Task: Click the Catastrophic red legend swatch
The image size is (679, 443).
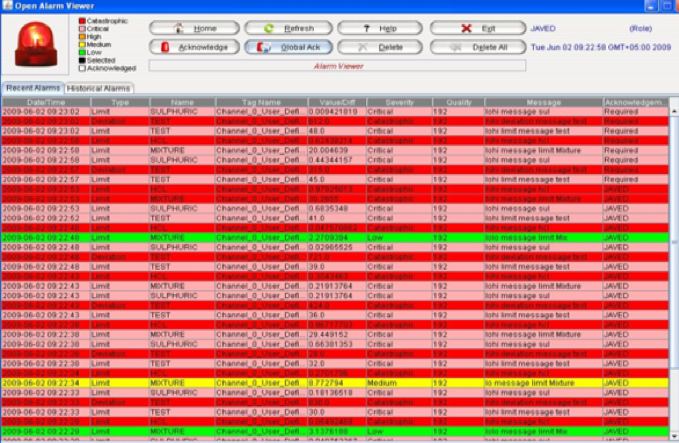Action: (x=82, y=21)
